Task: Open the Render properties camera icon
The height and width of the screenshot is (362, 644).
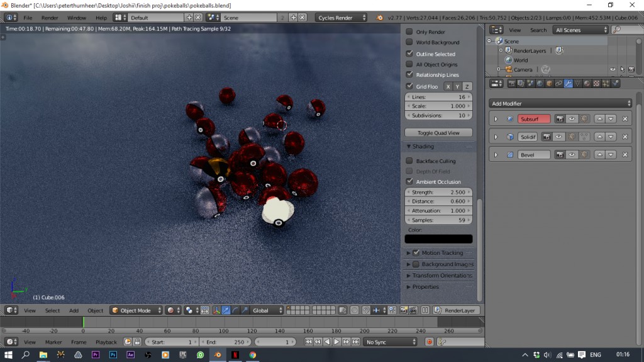Action: coord(511,83)
